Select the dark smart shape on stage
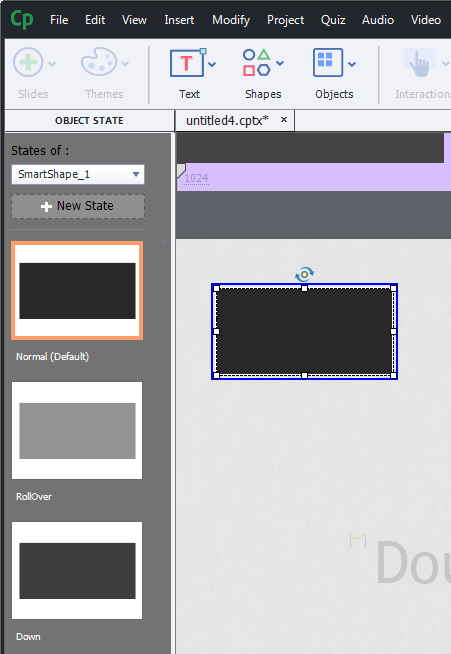The width and height of the screenshot is (451, 654). 305,331
